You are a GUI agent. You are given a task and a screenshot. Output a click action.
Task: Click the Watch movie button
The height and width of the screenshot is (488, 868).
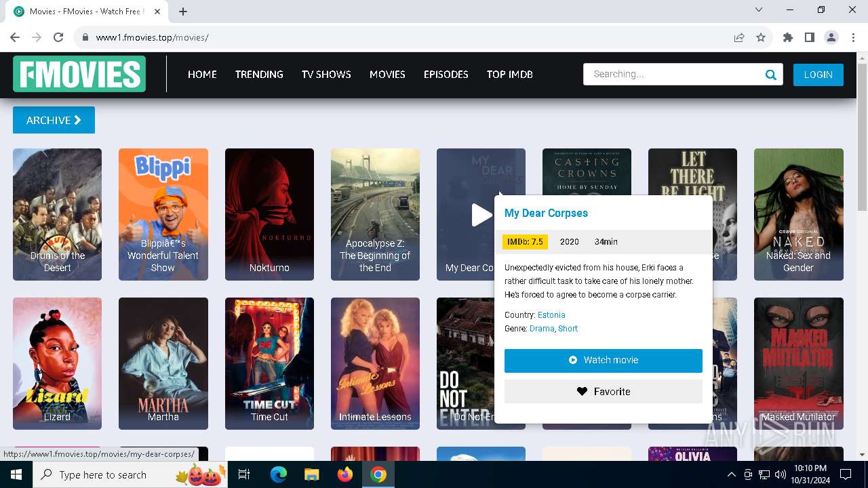603,361
